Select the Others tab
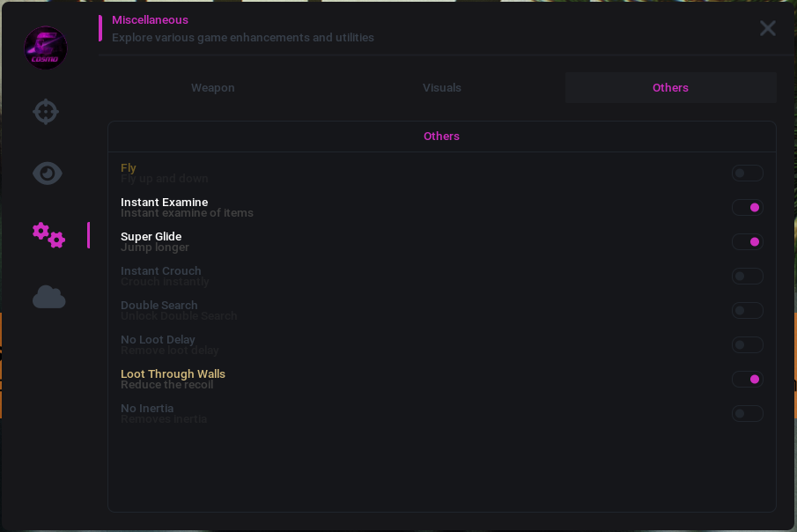The image size is (797, 532). pyautogui.click(x=670, y=87)
